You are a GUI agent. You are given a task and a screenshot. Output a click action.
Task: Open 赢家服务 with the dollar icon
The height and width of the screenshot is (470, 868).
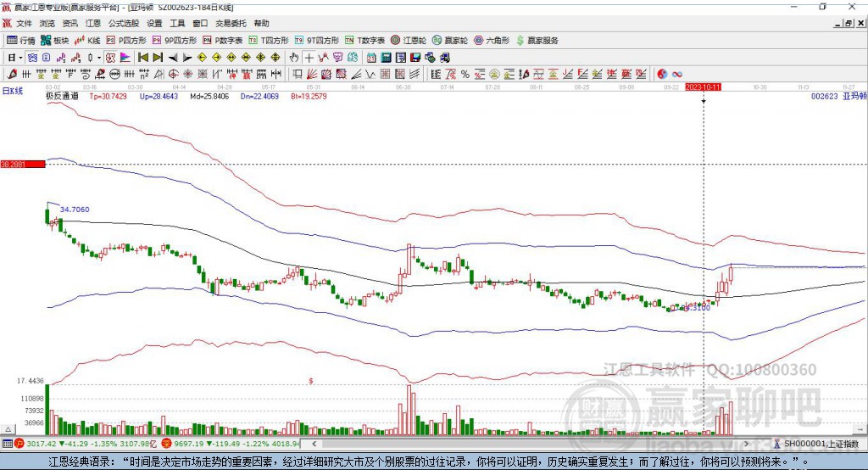tap(537, 41)
